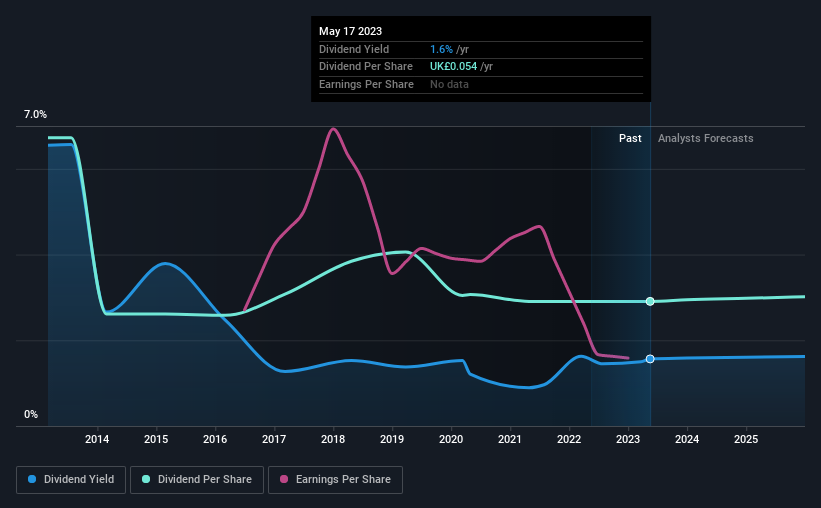Click the teal Dividend Per Share legend dot
821x508 pixels.
(146, 479)
